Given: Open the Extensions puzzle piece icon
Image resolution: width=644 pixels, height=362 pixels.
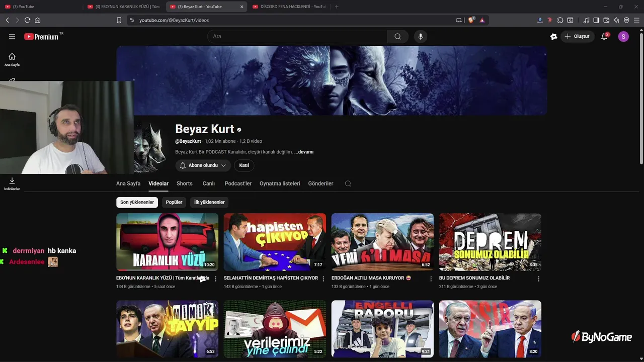Looking at the screenshot, I should point(560,20).
